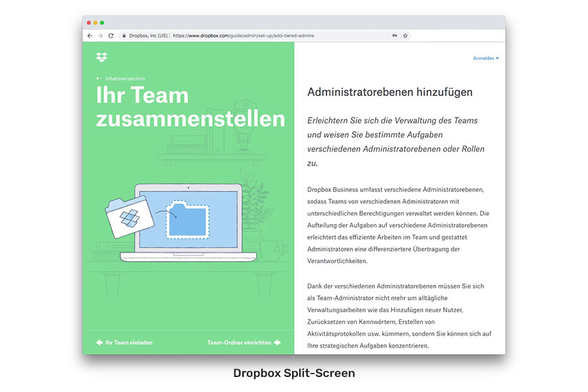Click the Dropbox logo
Image resolution: width=588 pixels, height=392 pixels.
(102, 57)
